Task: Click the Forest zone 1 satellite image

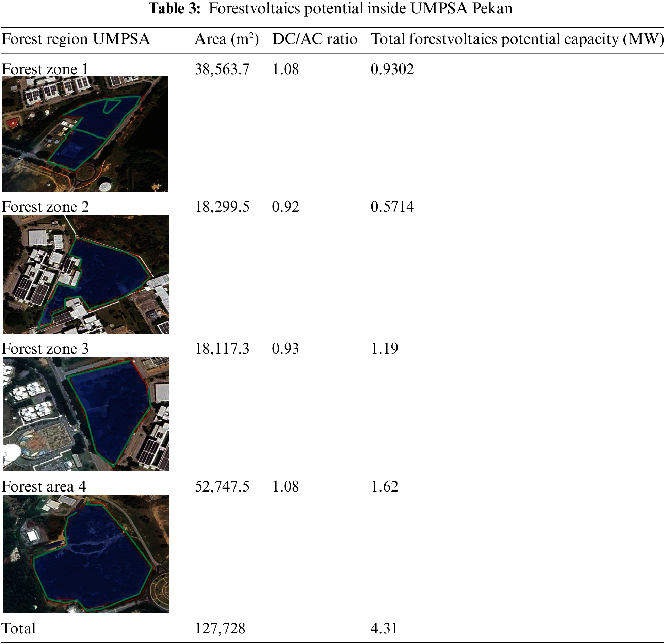Action: pyautogui.click(x=85, y=134)
